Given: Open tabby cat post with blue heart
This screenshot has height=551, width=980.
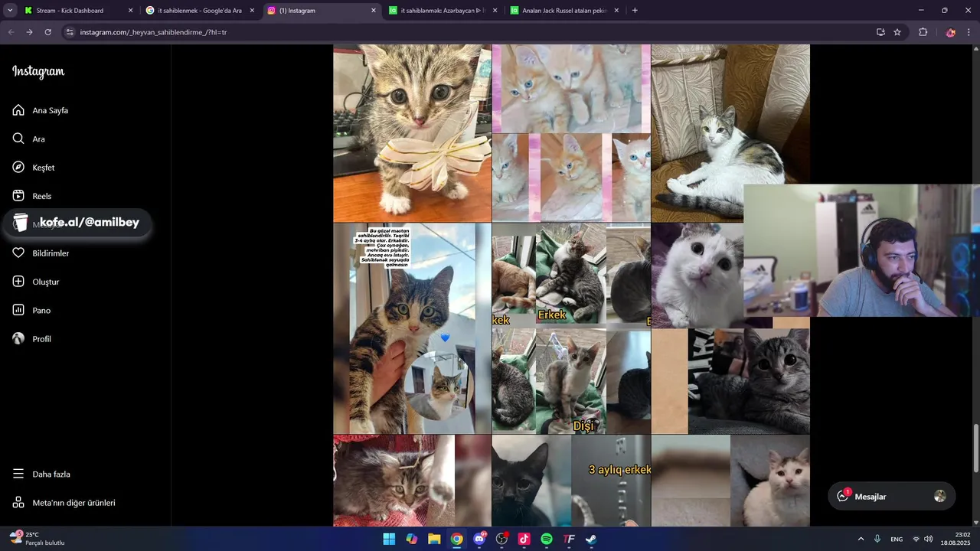Looking at the screenshot, I should coord(412,329).
